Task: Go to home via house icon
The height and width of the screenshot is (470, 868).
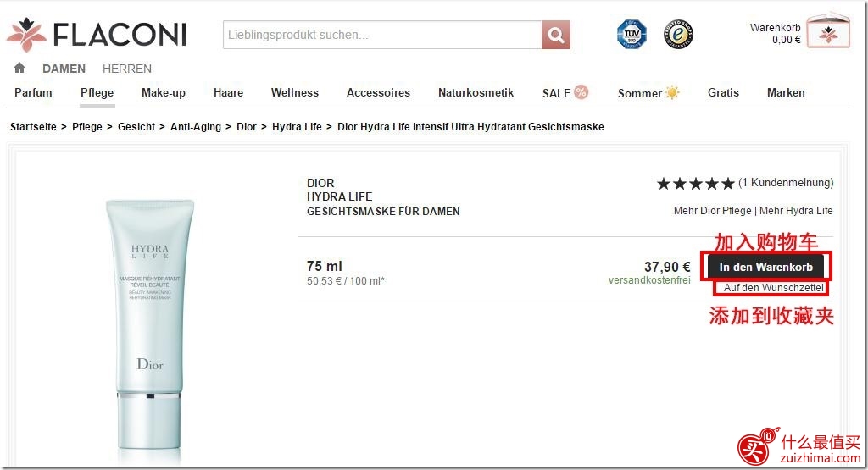Action: point(19,68)
